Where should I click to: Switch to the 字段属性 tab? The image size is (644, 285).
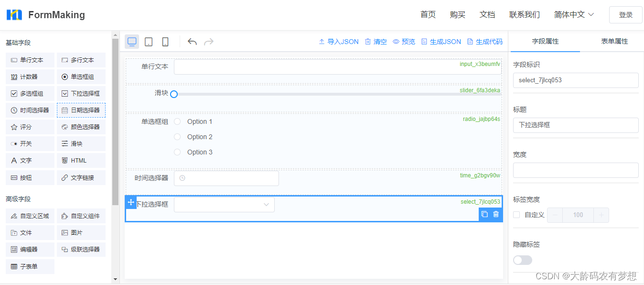pos(545,42)
